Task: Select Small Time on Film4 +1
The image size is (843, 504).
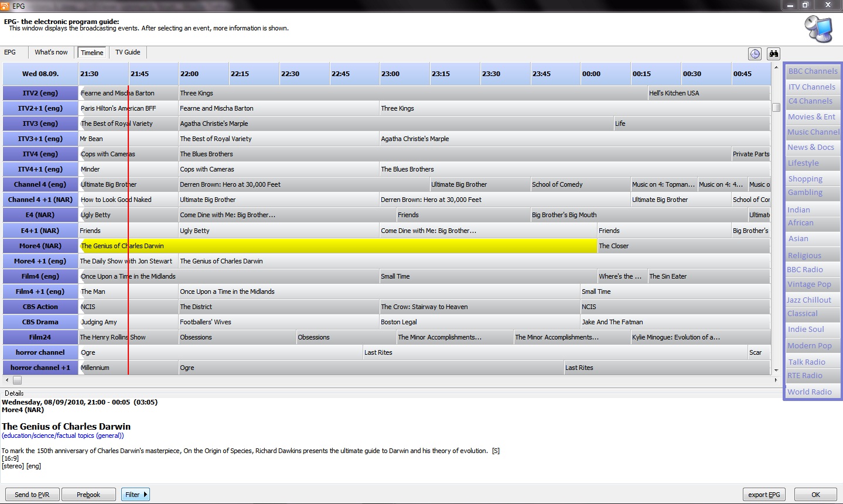Action: [675, 292]
